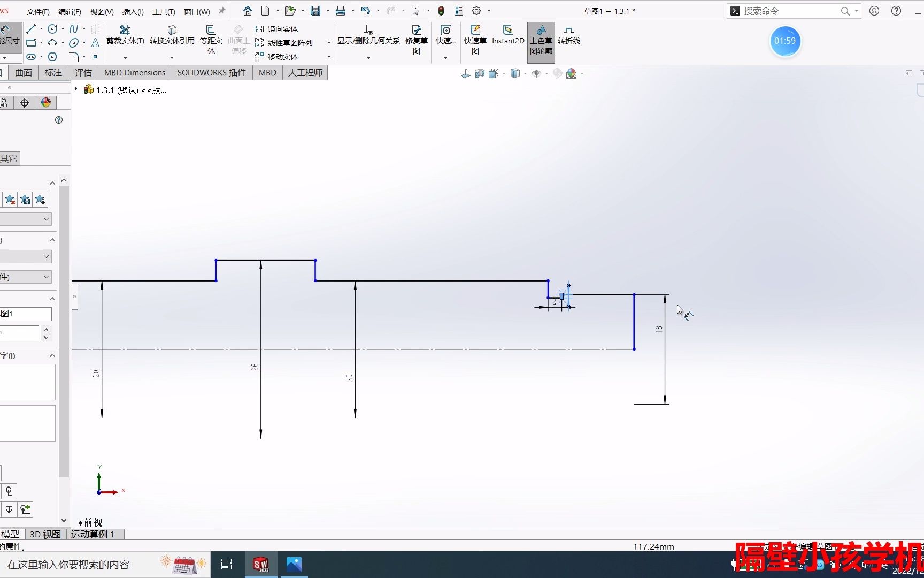
Task: Click the Section View icon in heads-up toolbar
Action: tap(480, 73)
